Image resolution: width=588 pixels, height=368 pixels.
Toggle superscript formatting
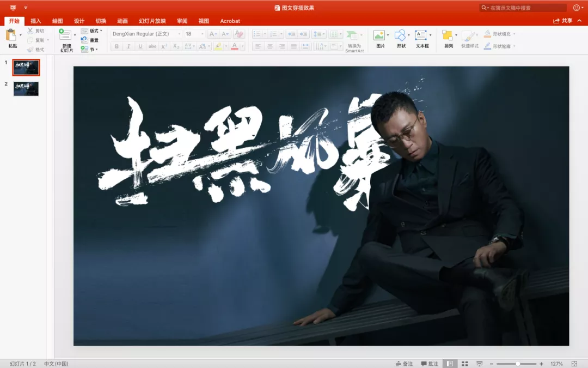click(x=164, y=46)
